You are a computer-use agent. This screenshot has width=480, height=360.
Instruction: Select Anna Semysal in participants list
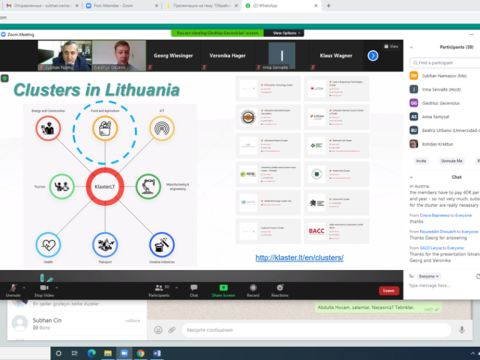[445, 117]
